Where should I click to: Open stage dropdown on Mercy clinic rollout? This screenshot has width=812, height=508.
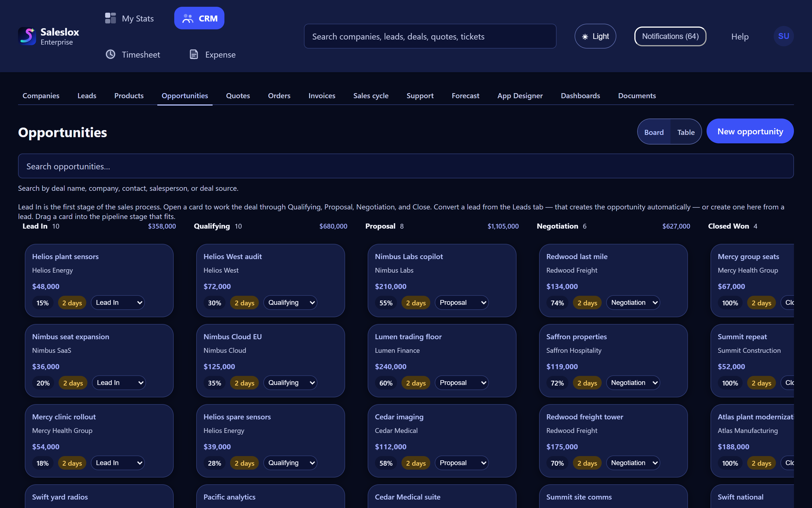click(118, 463)
